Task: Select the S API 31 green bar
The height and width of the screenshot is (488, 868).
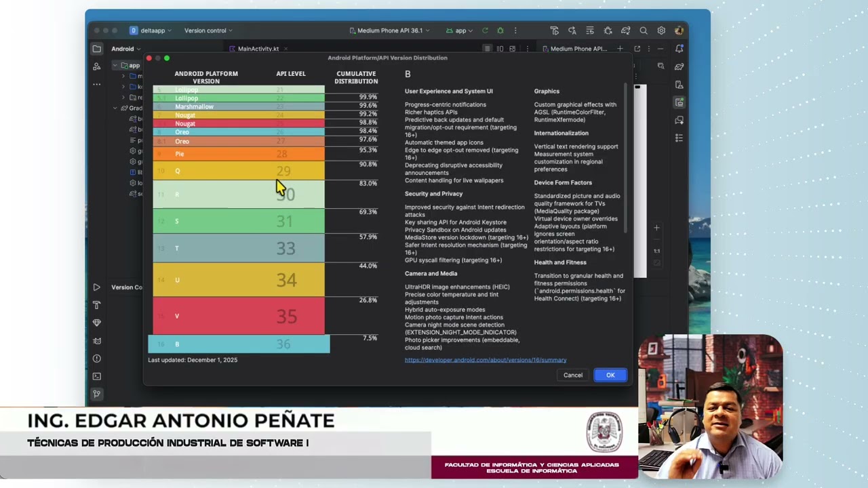Action: [x=239, y=221]
